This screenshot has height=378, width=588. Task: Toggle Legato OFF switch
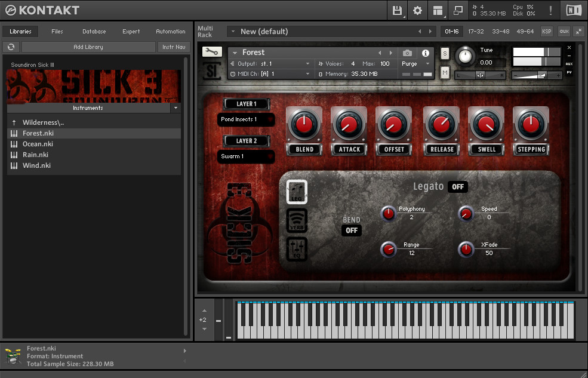[457, 187]
